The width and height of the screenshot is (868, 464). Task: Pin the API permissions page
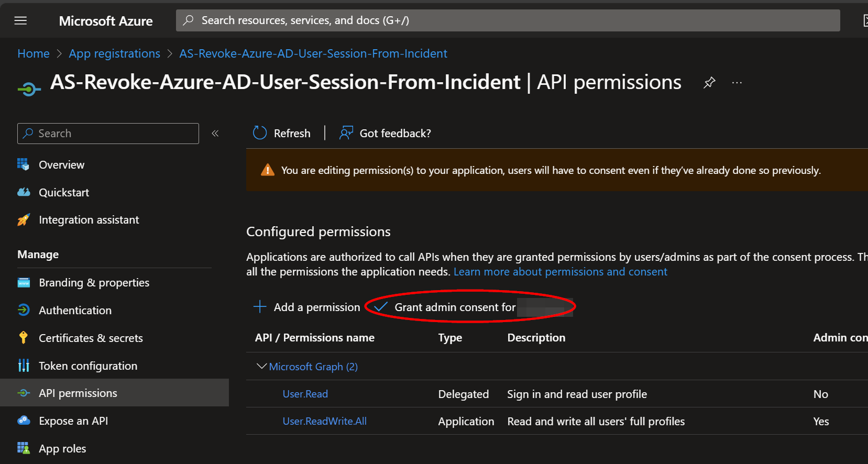(x=709, y=83)
